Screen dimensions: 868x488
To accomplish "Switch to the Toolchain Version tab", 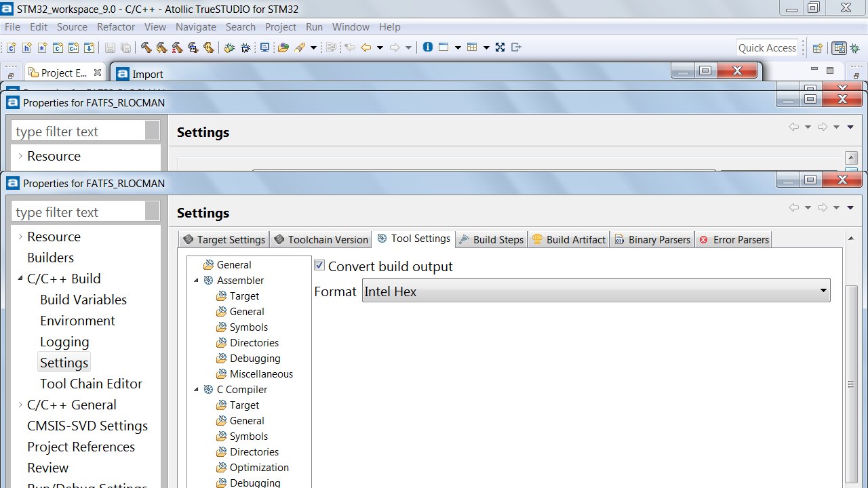I will 321,239.
